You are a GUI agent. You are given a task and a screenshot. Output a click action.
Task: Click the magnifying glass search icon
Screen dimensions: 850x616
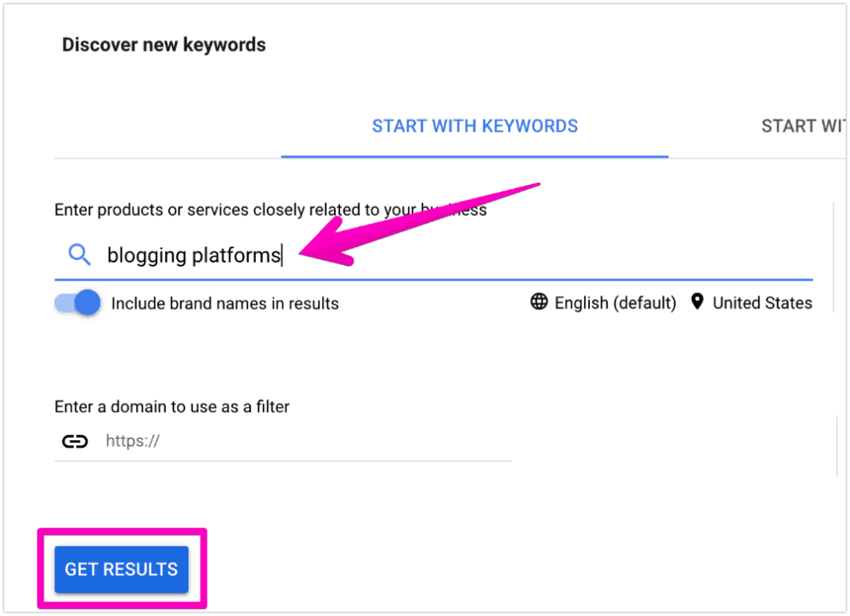coord(79,254)
